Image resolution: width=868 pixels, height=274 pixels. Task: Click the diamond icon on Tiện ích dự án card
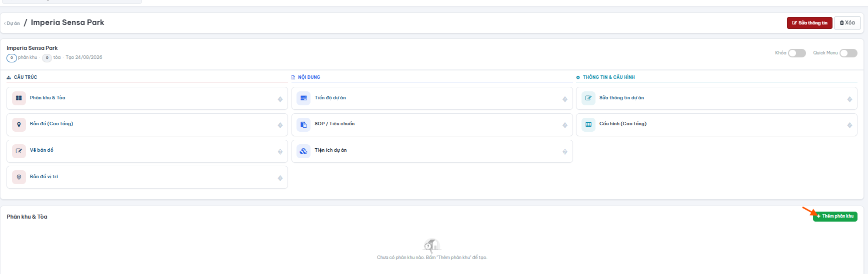pyautogui.click(x=565, y=152)
